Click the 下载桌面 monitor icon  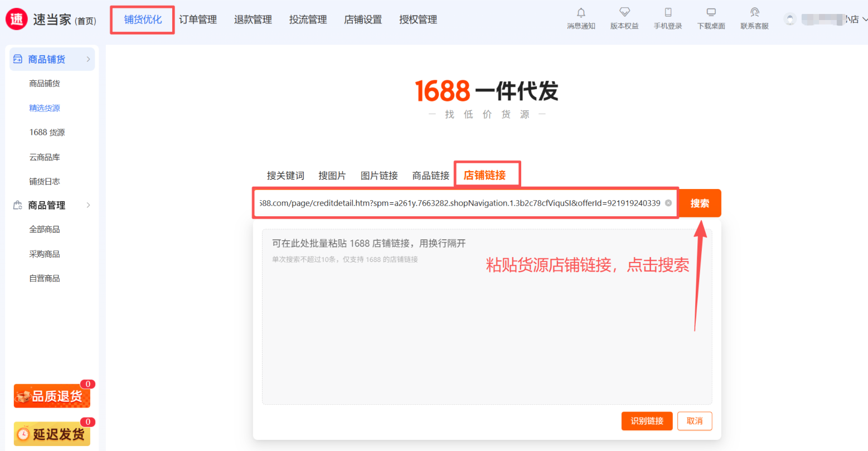pyautogui.click(x=711, y=13)
